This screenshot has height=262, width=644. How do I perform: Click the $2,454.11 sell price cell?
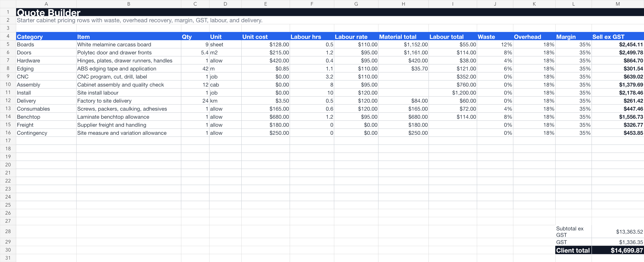tap(618, 44)
